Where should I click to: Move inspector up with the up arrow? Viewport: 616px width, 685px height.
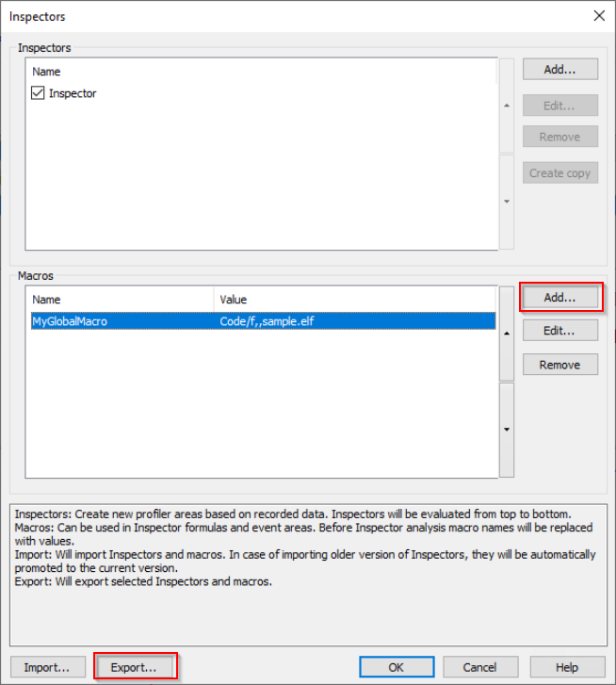pyautogui.click(x=507, y=106)
